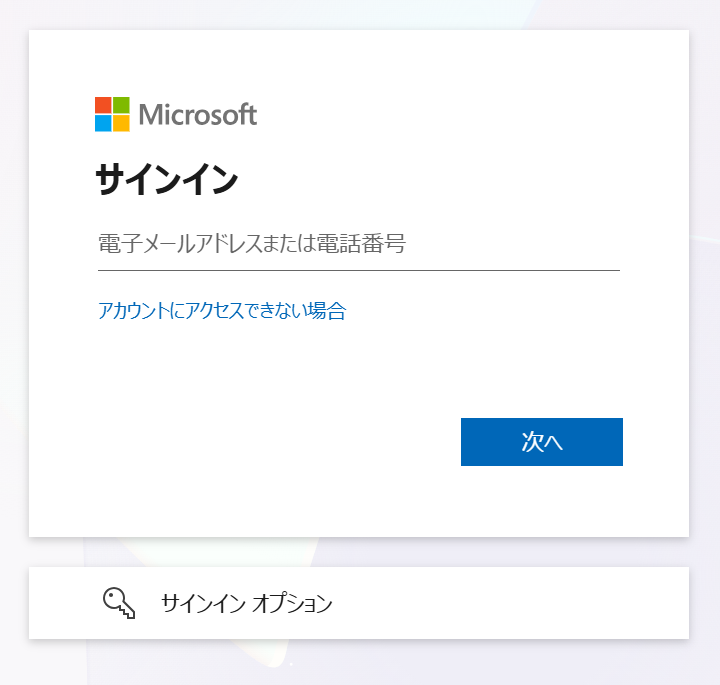Open サインイン オプション
720x685 pixels.
click(359, 603)
